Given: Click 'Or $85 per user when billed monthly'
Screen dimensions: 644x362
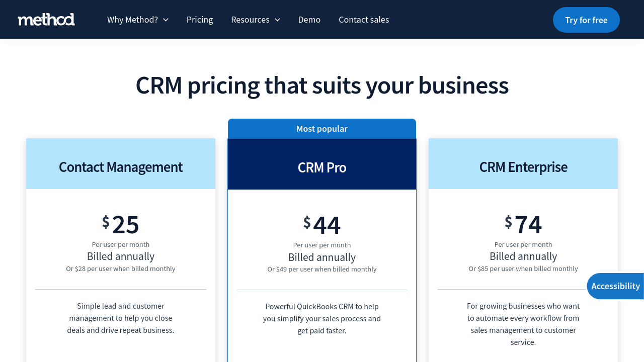Looking at the screenshot, I should click(x=523, y=268).
